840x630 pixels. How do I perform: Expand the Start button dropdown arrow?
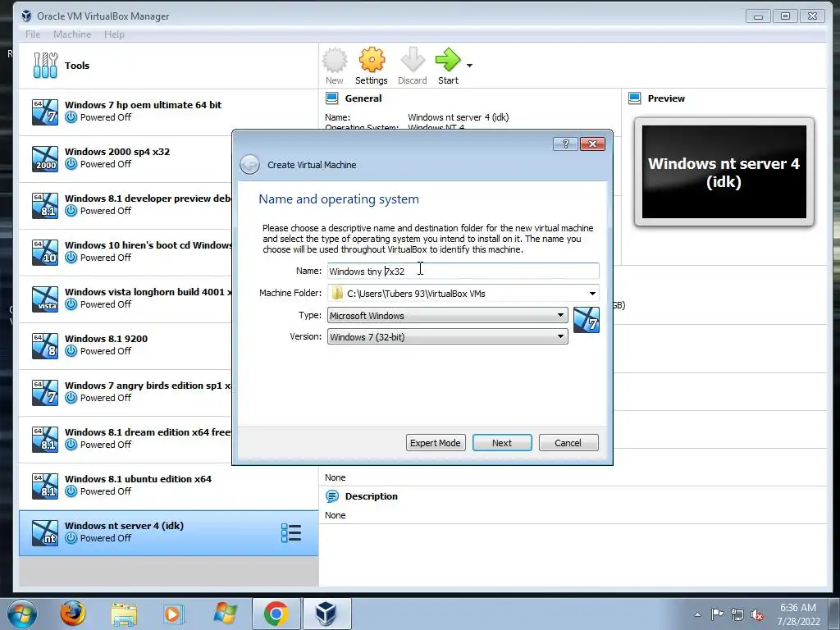pyautogui.click(x=469, y=66)
